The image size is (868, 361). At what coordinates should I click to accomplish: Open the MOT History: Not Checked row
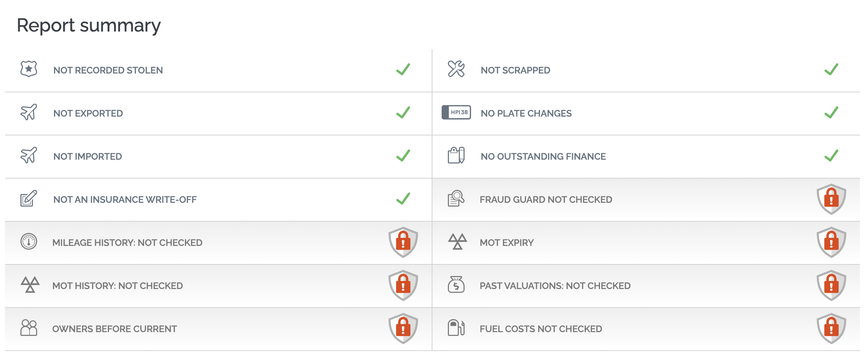coord(218,286)
